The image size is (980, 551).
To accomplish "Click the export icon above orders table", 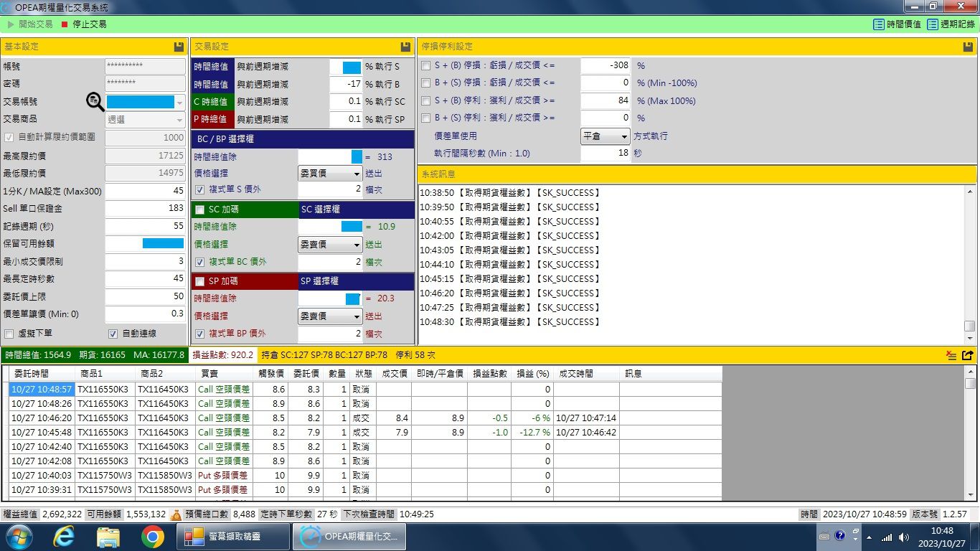I will point(967,355).
